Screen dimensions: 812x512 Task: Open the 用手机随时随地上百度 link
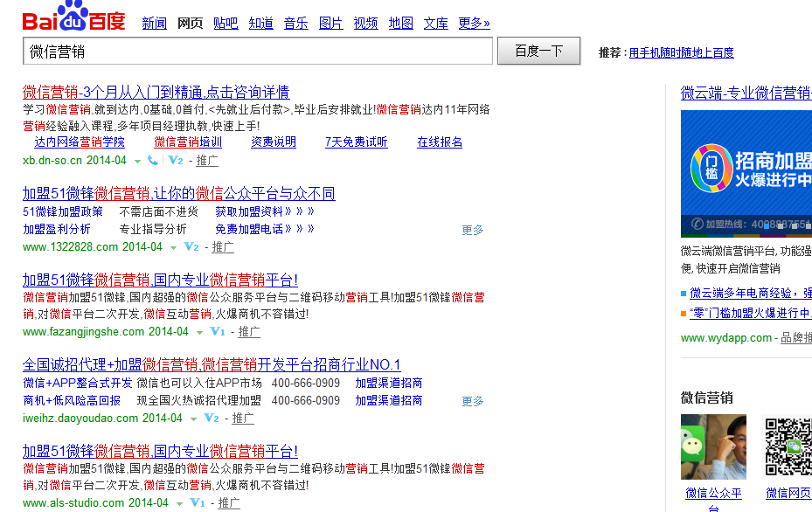pos(682,52)
